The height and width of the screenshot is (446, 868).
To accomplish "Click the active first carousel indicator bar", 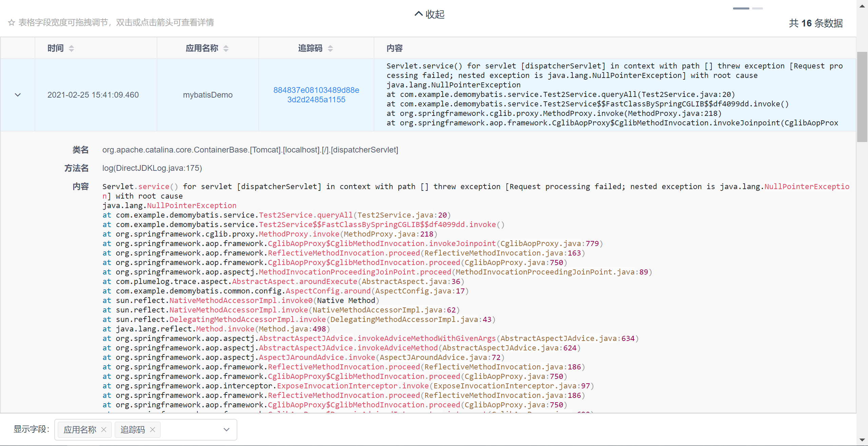I will 741,8.
